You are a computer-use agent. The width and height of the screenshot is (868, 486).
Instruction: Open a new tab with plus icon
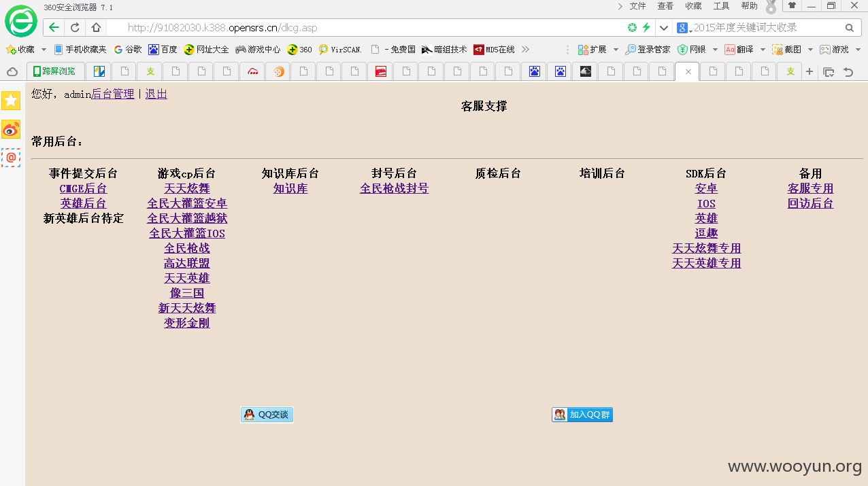809,71
